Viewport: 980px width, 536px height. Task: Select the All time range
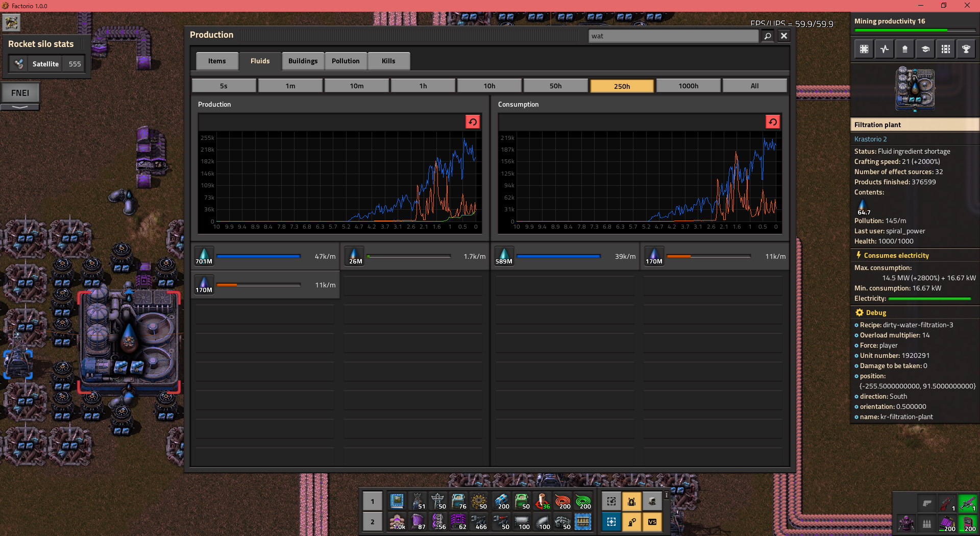click(755, 86)
